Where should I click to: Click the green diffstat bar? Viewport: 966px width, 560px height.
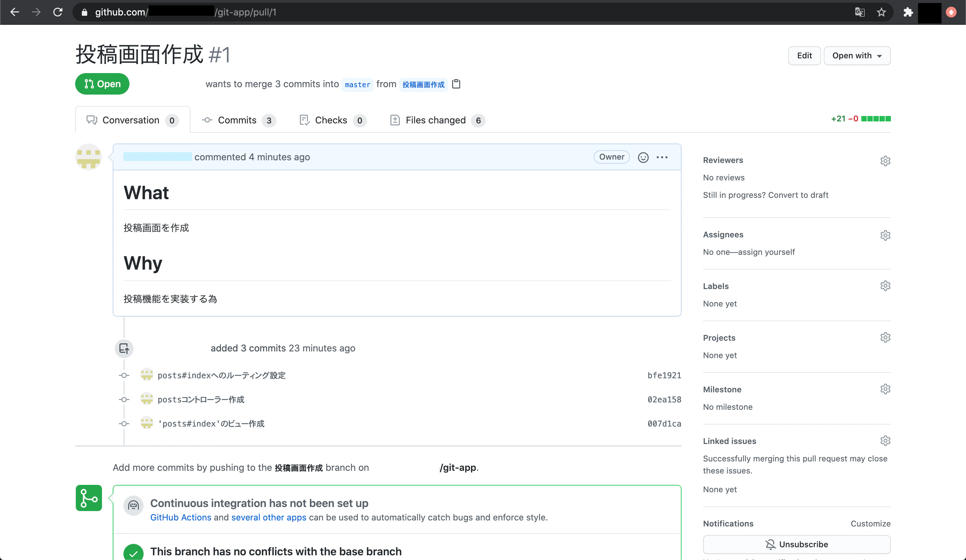[x=875, y=119]
